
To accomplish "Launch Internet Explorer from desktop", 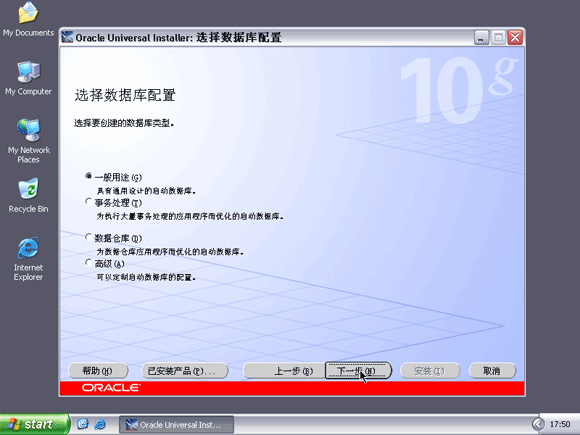I will tap(28, 259).
